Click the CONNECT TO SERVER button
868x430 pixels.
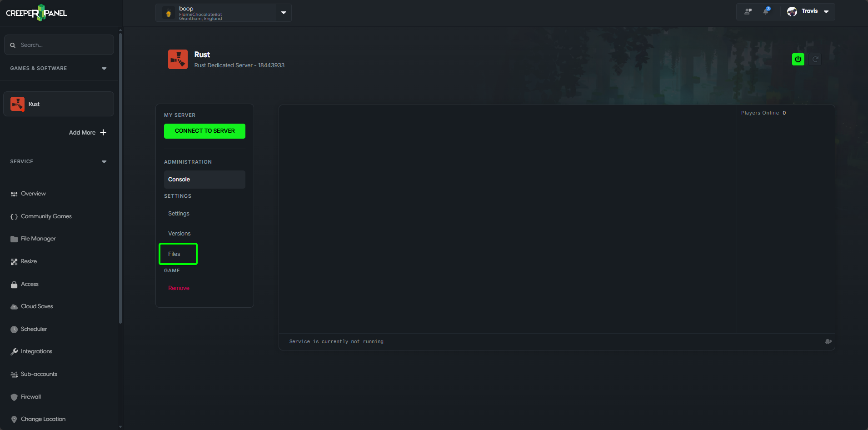205,131
